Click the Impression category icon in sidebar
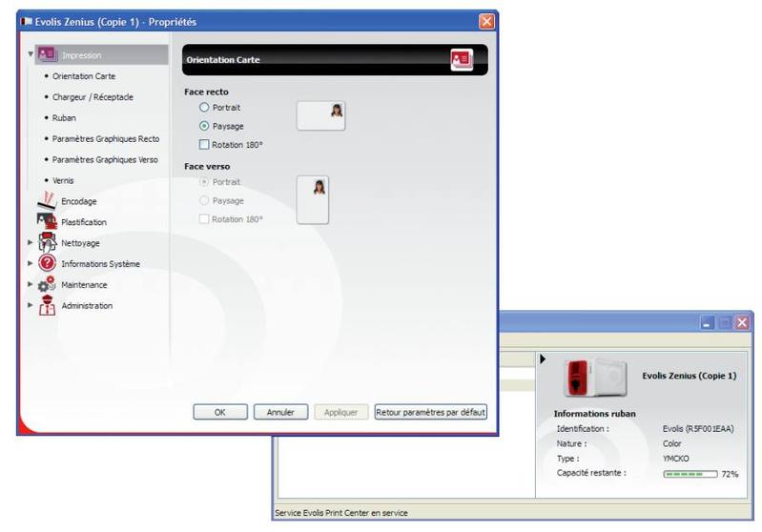The height and width of the screenshot is (532, 762). click(47, 54)
